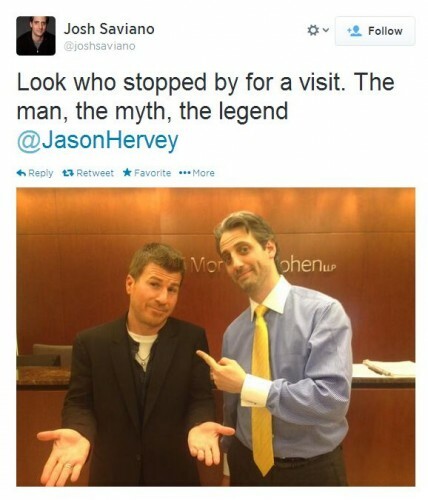Mark tweet via Favorite label
The image size is (428, 500).
coord(152,173)
